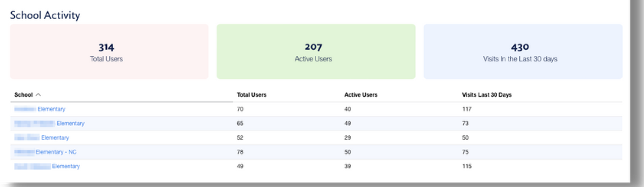The height and width of the screenshot is (187, 644).
Task: Open the Elementary school link with 65 users
Action: pos(70,123)
